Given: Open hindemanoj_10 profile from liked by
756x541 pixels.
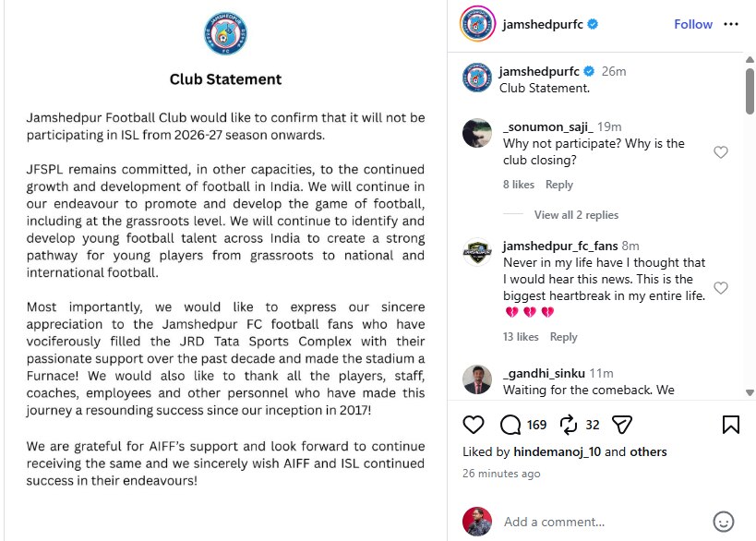Looking at the screenshot, I should 557,451.
